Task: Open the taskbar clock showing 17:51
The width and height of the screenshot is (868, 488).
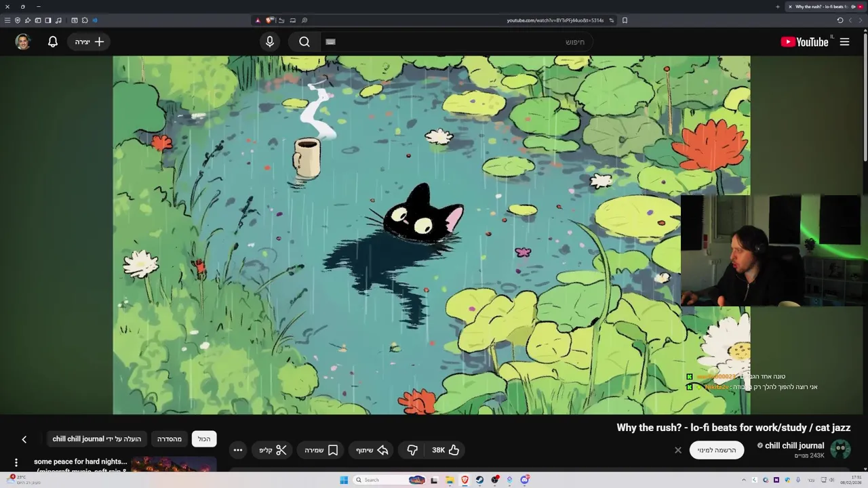Action: 852,480
